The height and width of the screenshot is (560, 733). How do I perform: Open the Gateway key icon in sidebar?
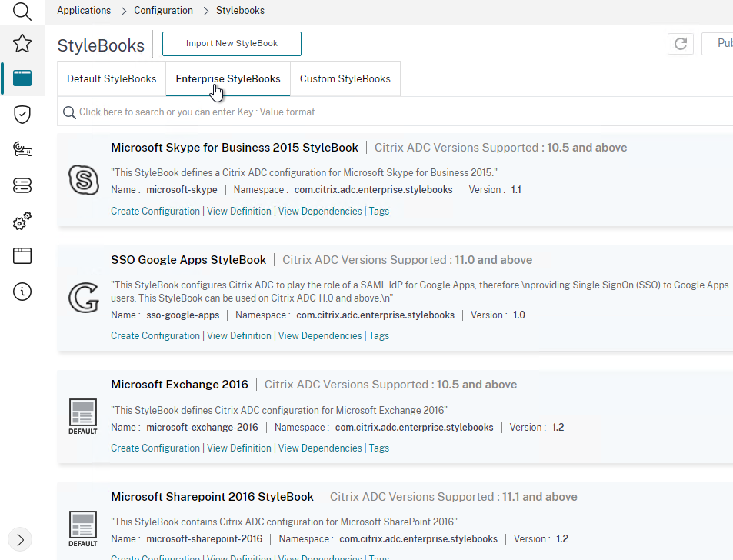point(22,149)
